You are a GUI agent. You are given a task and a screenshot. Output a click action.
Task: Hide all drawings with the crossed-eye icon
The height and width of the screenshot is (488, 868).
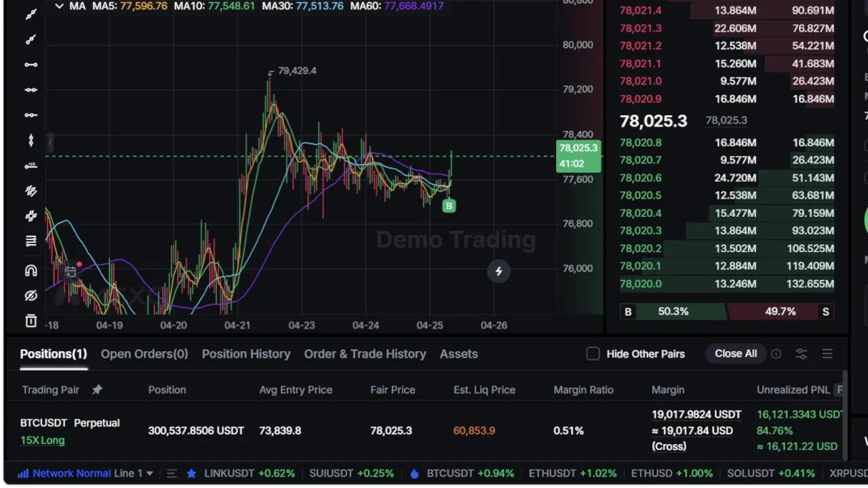31,296
